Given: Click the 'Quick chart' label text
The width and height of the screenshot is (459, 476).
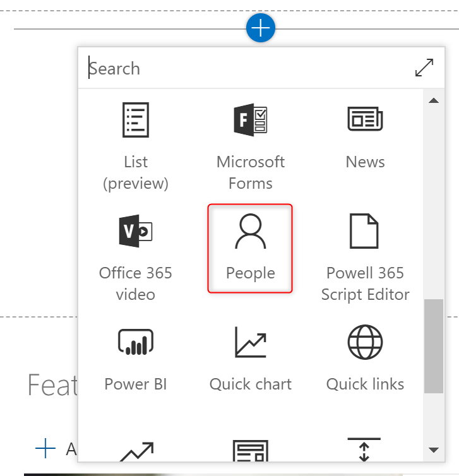Looking at the screenshot, I should [x=251, y=384].
